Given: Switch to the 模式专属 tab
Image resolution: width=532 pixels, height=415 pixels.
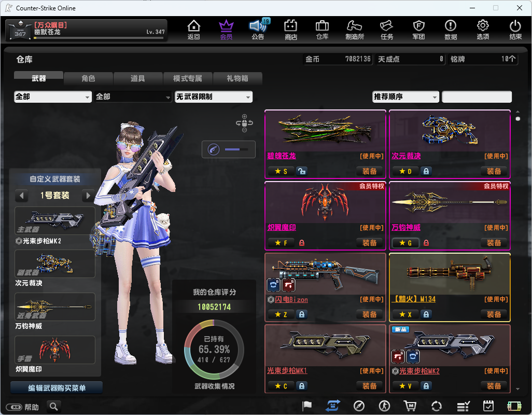Looking at the screenshot, I should coord(188,78).
